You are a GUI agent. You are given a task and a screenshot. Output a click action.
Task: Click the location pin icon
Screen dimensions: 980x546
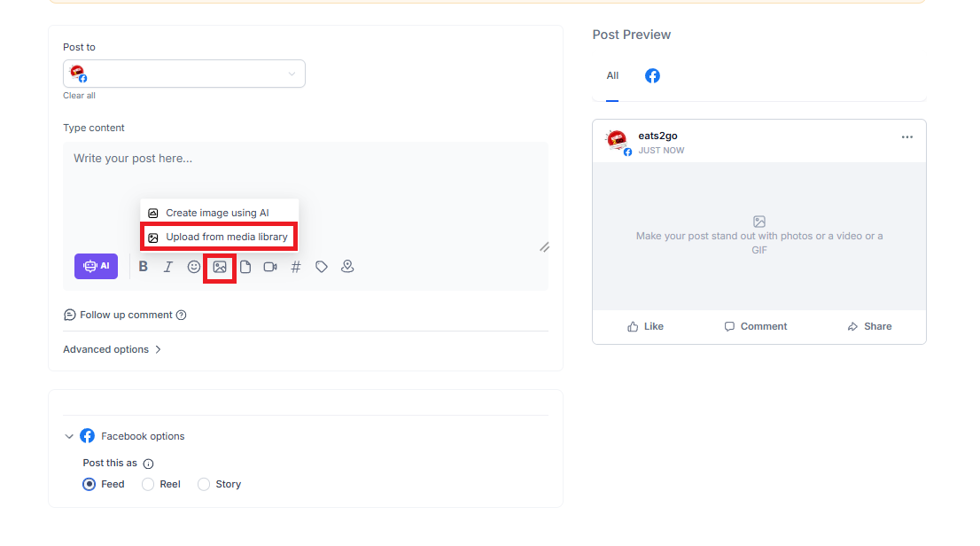[347, 267]
